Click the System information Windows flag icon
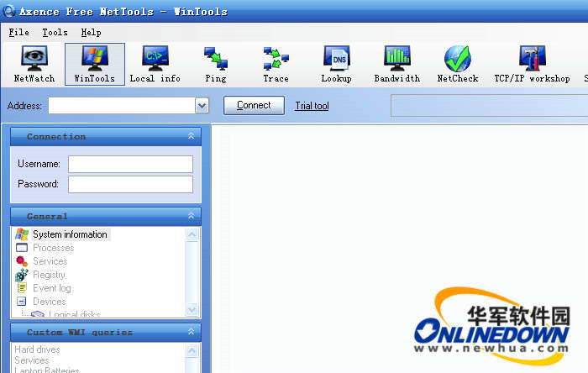588x373 pixels. pyautogui.click(x=22, y=234)
